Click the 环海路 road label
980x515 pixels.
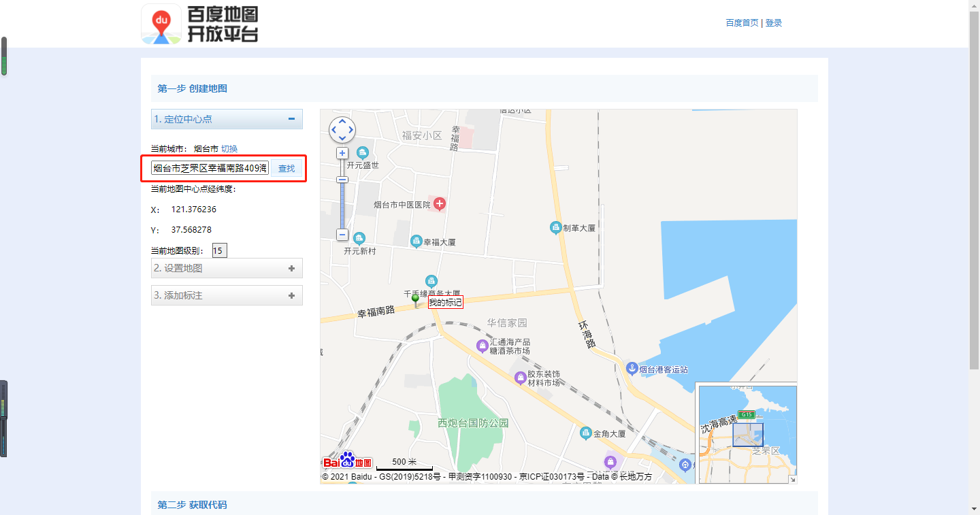[x=587, y=334]
